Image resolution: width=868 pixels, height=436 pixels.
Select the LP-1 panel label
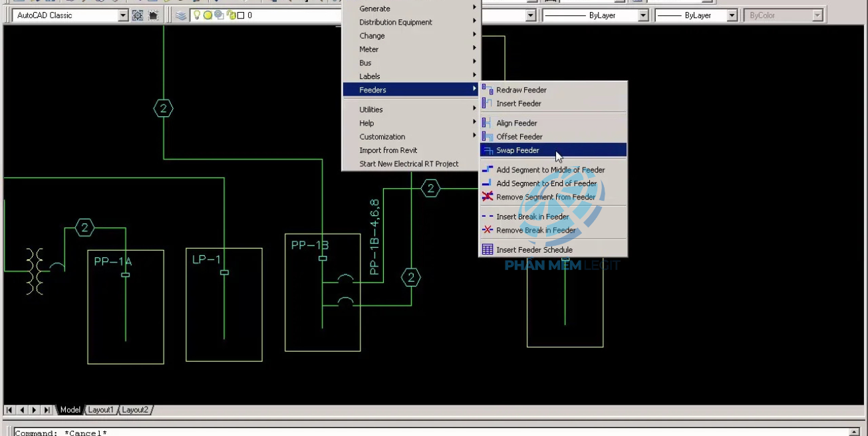206,259
